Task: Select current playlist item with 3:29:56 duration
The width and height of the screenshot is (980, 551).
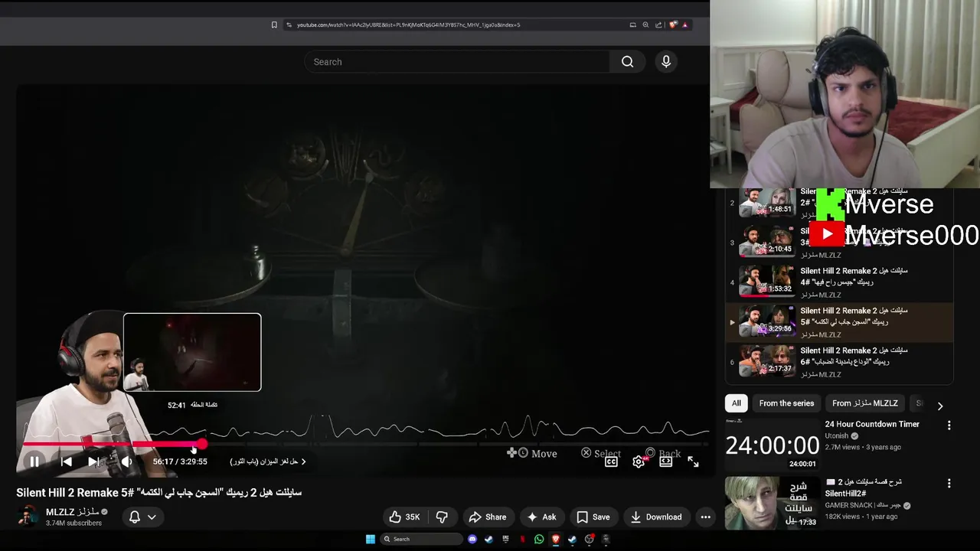Action: click(x=839, y=322)
